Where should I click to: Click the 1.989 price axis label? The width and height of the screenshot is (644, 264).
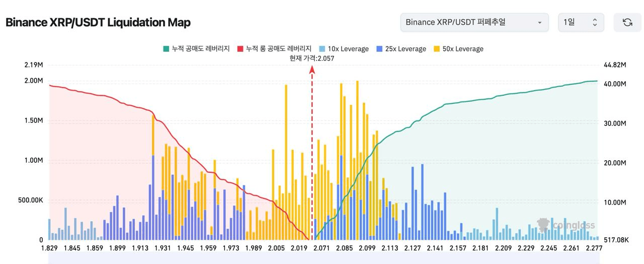pos(254,248)
